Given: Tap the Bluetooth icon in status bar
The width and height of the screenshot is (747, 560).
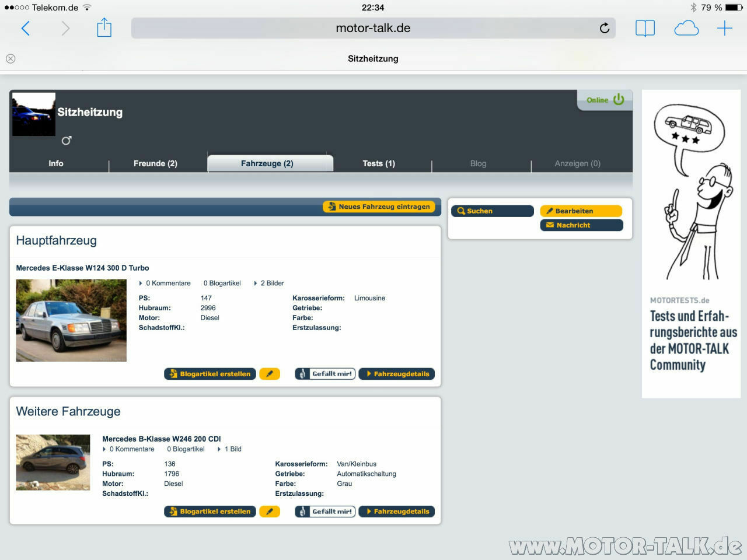Looking at the screenshot, I should click(x=694, y=8).
